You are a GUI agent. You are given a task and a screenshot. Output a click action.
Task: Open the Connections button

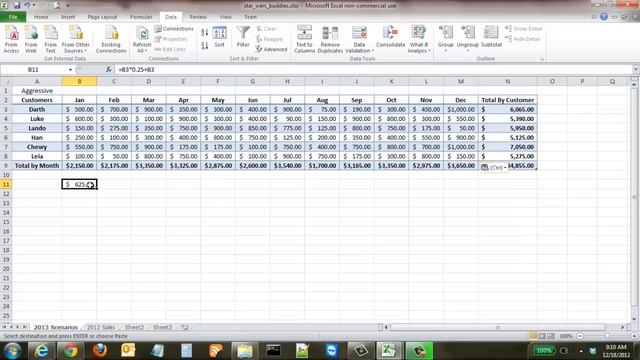pyautogui.click(x=174, y=29)
